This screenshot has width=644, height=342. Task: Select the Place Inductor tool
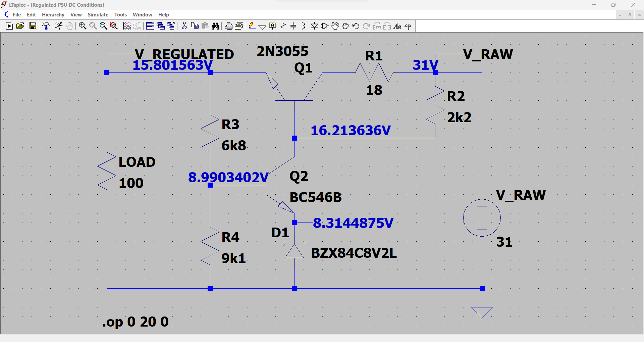(x=304, y=26)
